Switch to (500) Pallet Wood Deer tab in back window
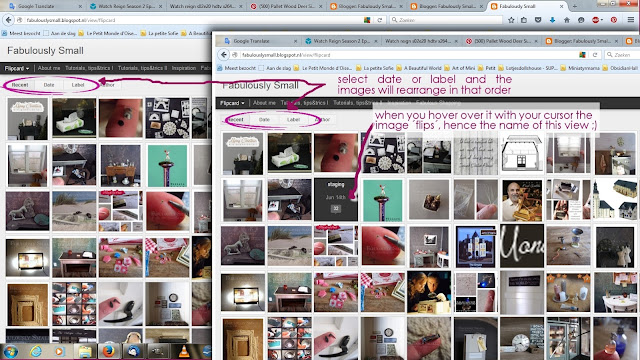This screenshot has height=360, width=640. click(287, 6)
